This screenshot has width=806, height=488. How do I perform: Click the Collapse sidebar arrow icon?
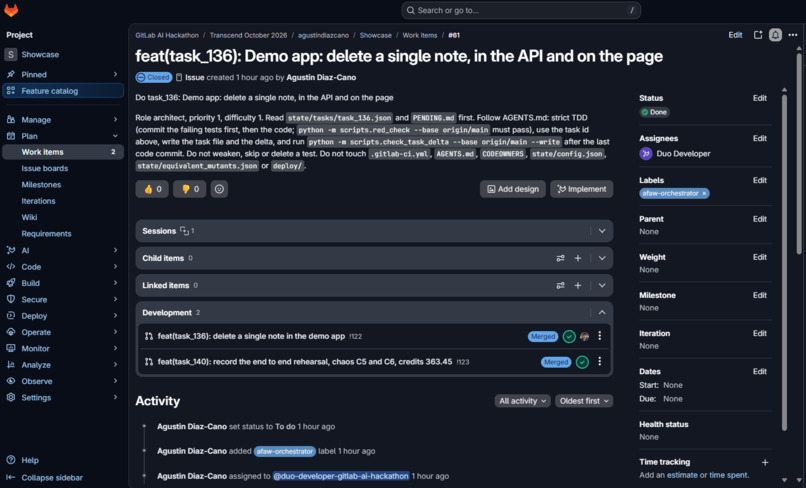[x=11, y=478]
